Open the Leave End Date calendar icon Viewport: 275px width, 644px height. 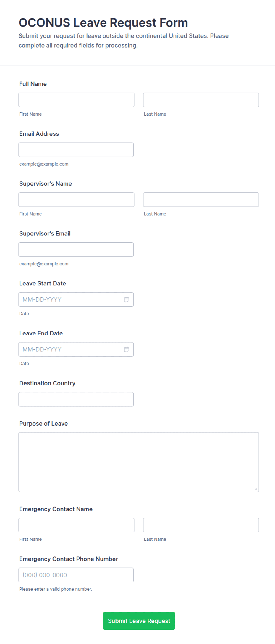coord(127,349)
